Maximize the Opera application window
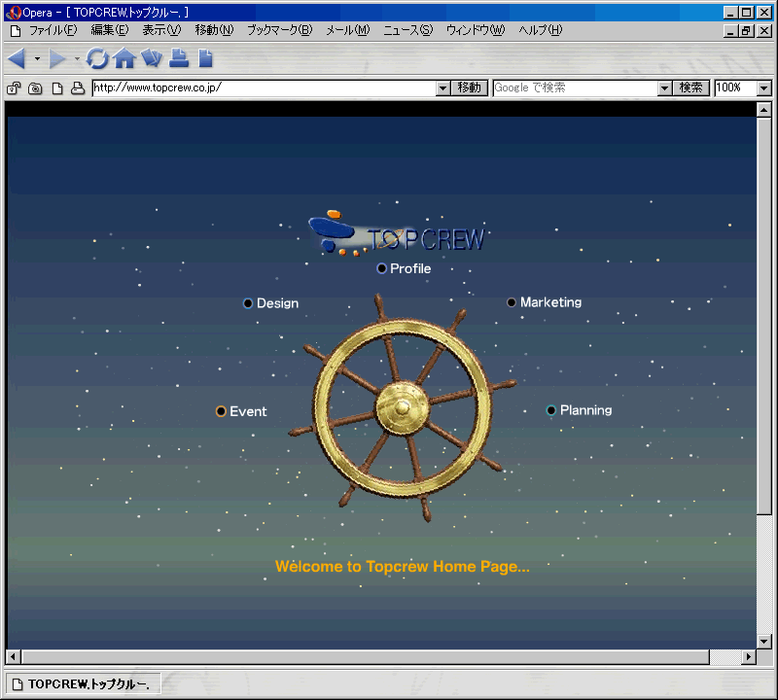The image size is (778, 700). (746, 13)
